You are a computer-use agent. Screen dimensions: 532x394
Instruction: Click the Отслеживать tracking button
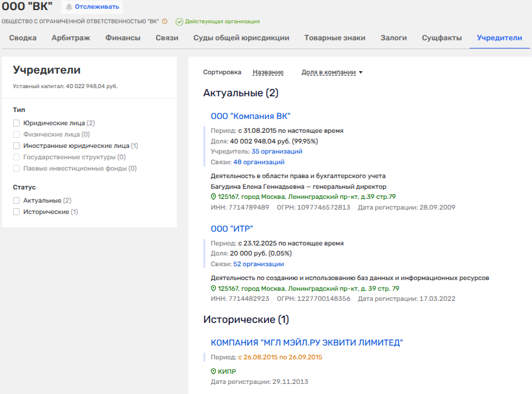coord(91,7)
